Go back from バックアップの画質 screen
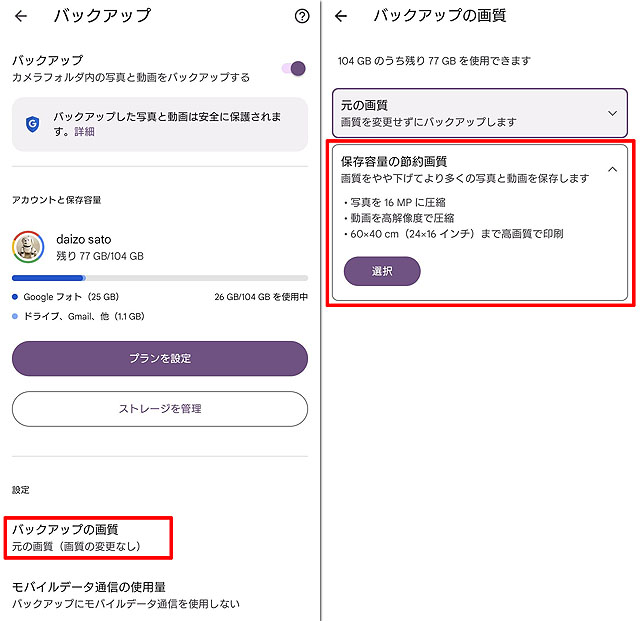Screen dimensions: 640x621 point(341,16)
